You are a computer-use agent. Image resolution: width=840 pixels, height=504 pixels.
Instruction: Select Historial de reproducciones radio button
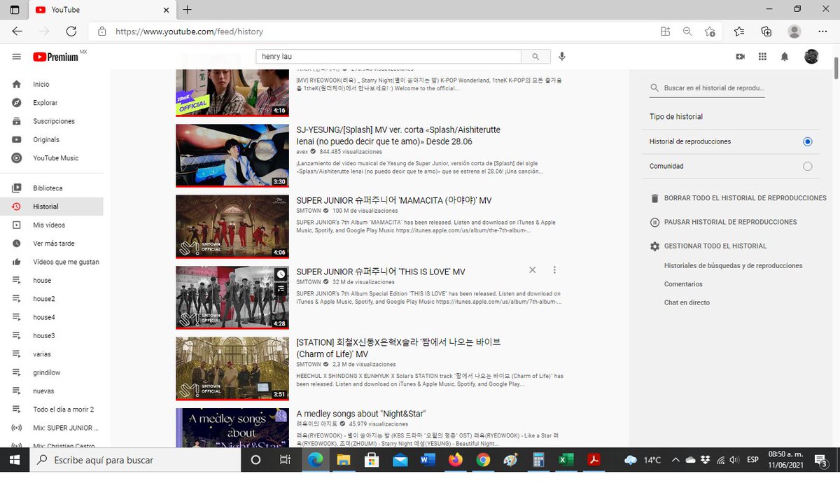click(807, 141)
